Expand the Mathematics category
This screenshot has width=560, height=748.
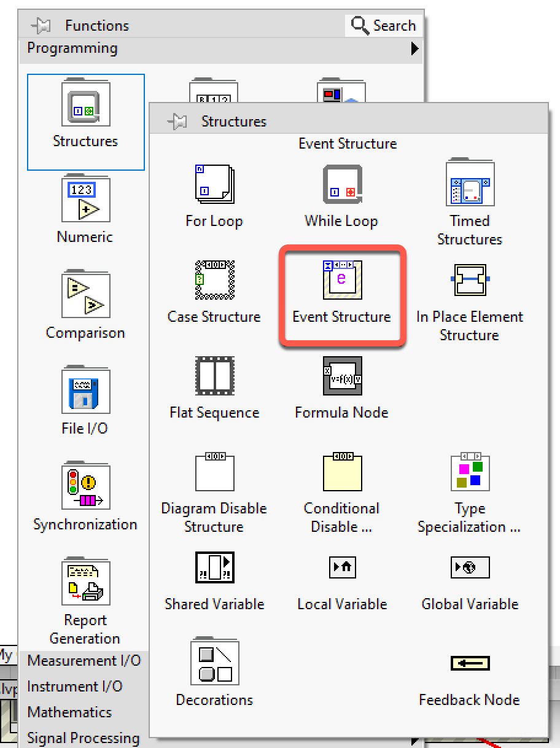pos(69,712)
